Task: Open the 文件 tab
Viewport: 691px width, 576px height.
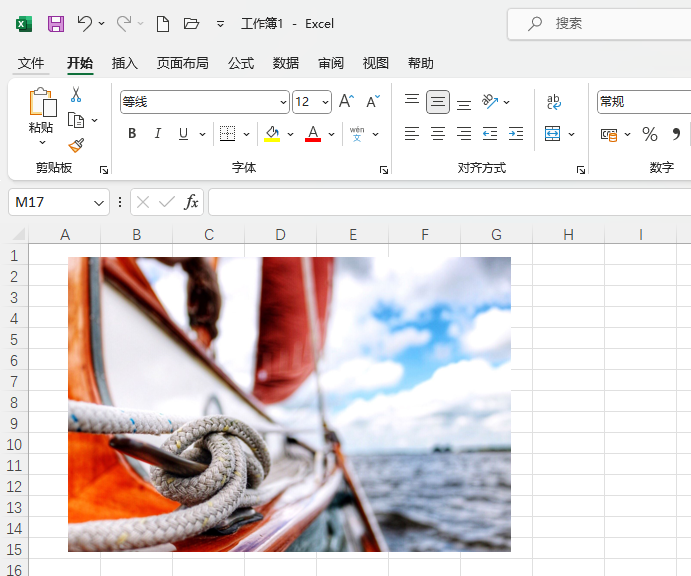Action: pyautogui.click(x=31, y=63)
